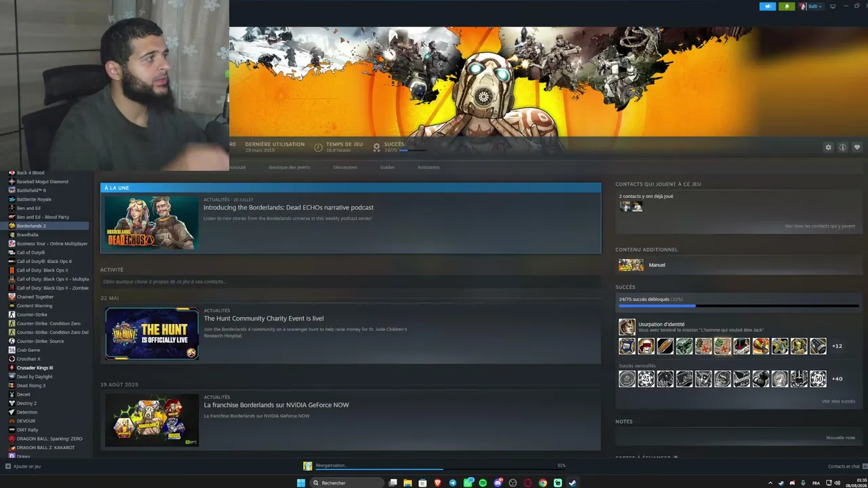
Task: Switch to Big Picture mode icon
Action: click(x=833, y=6)
